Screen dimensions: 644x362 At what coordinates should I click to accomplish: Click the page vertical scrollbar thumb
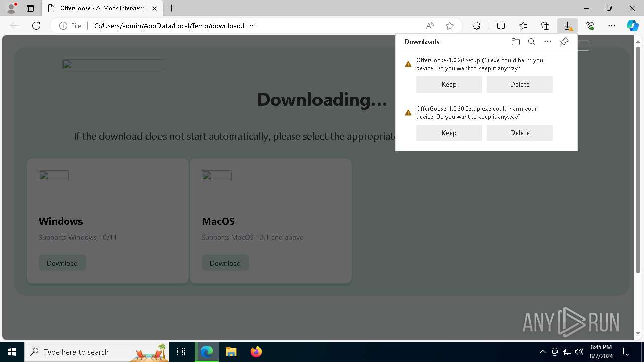point(638,159)
